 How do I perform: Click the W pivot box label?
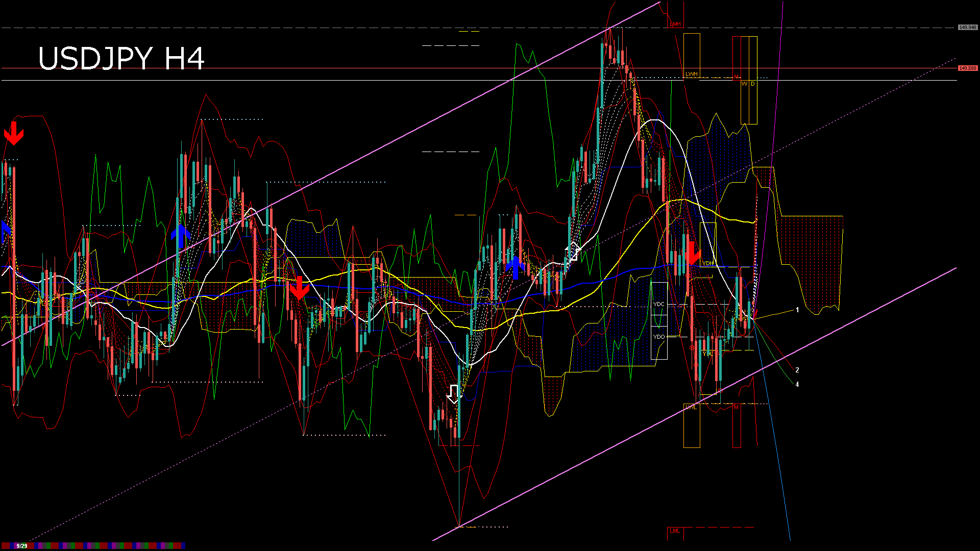(x=744, y=84)
